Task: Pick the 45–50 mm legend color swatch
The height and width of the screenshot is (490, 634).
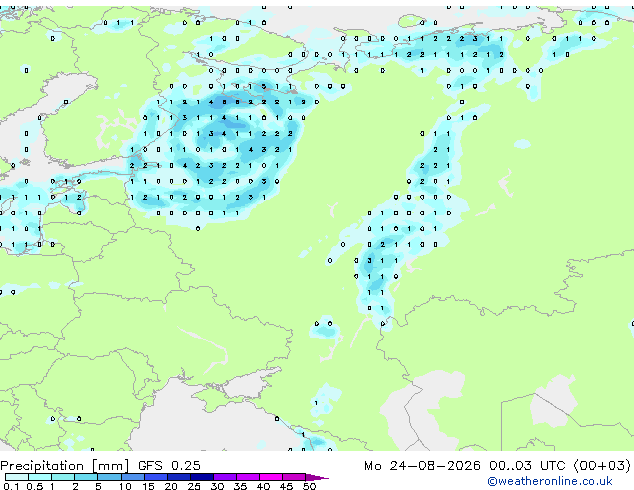Action: coord(294,477)
